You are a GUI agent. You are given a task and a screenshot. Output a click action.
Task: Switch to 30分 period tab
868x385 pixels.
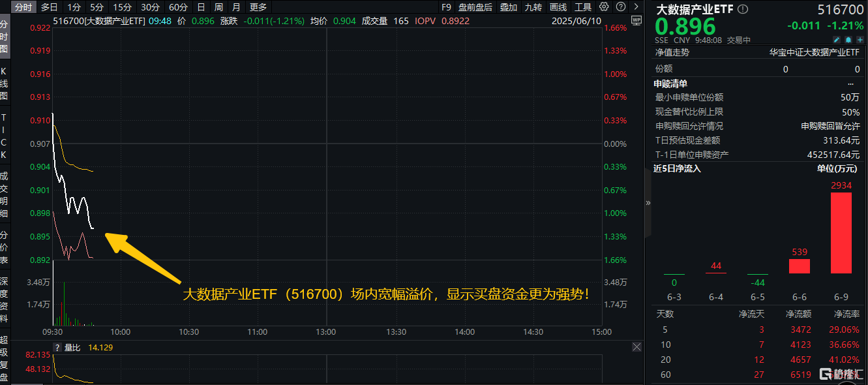coord(150,7)
